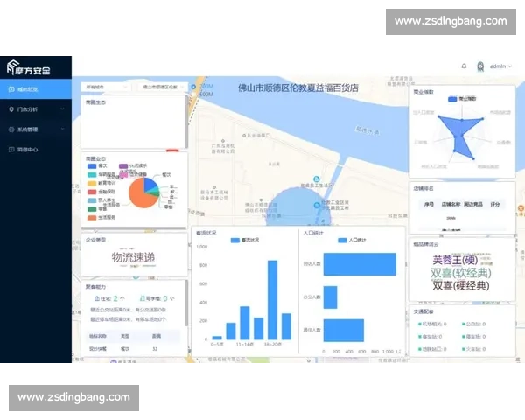Click the top horizontal bar in 人口统计
The height and width of the screenshot is (420, 525).
coord(360,264)
